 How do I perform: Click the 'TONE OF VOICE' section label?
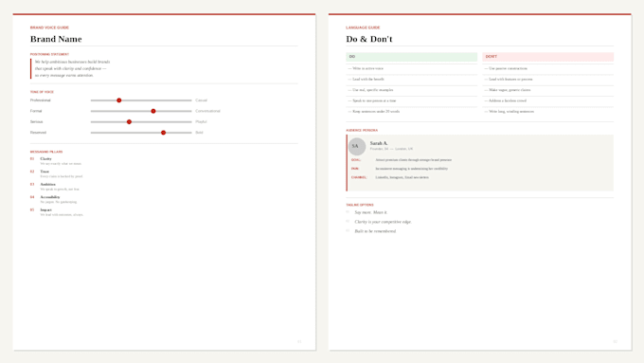[42, 92]
